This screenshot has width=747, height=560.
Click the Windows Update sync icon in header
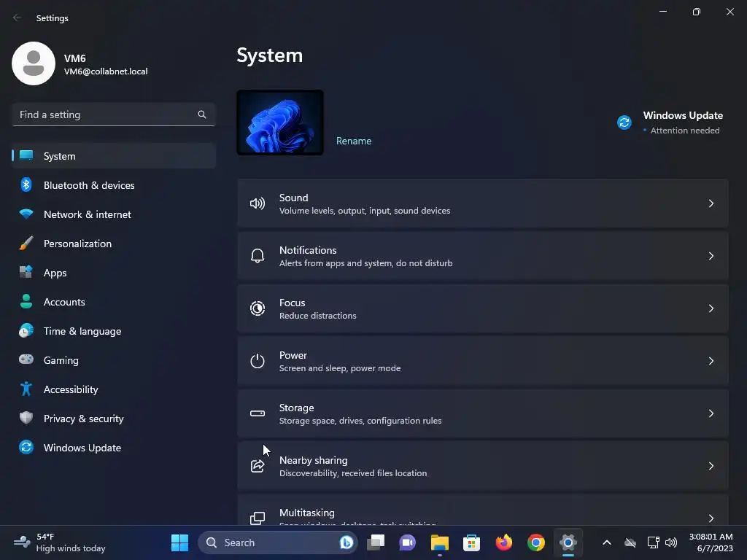click(624, 122)
